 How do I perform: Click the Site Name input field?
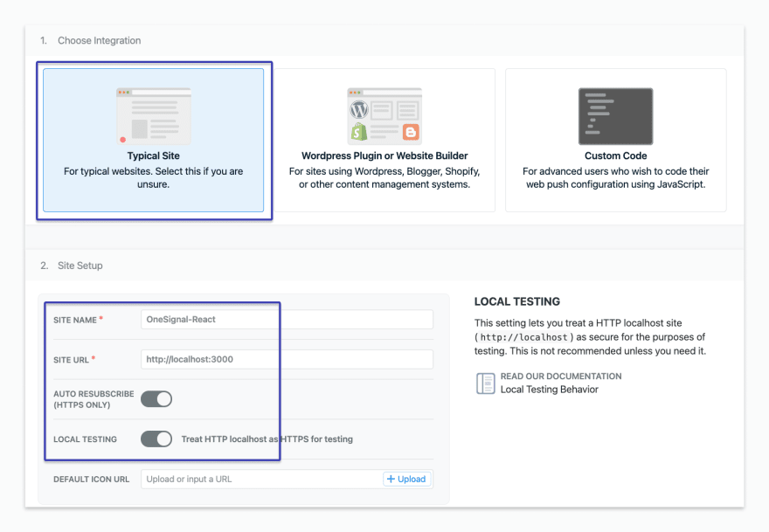[287, 319]
